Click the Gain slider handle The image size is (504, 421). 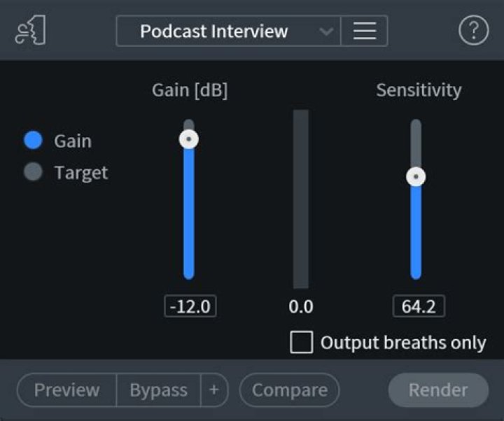pos(189,139)
